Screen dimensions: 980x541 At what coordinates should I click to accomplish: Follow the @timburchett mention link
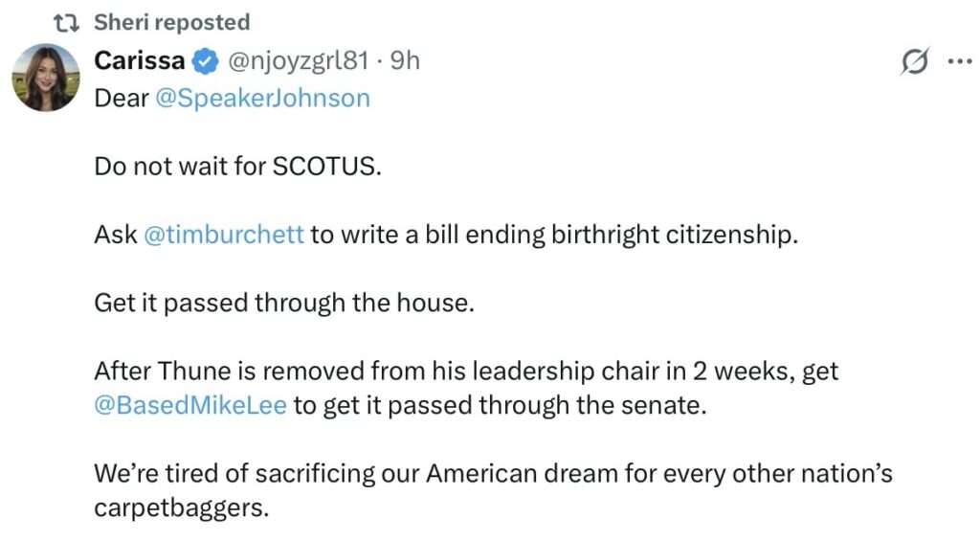[x=224, y=235]
